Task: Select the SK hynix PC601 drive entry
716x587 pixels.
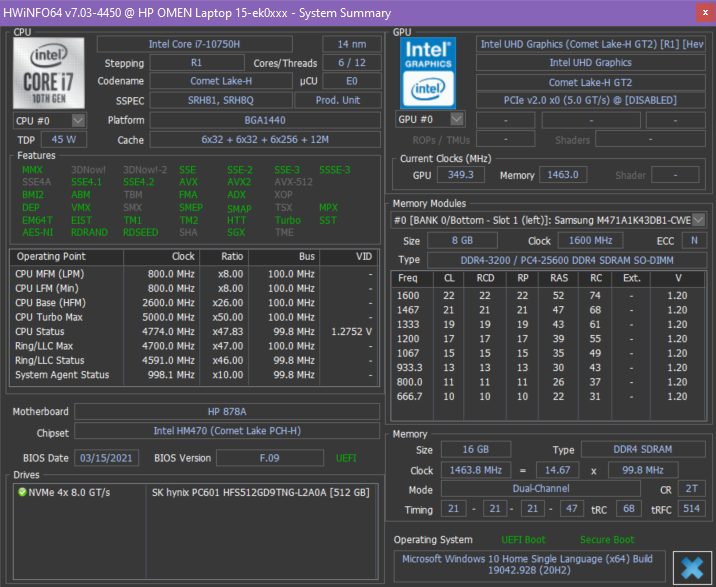Action: pos(260,492)
